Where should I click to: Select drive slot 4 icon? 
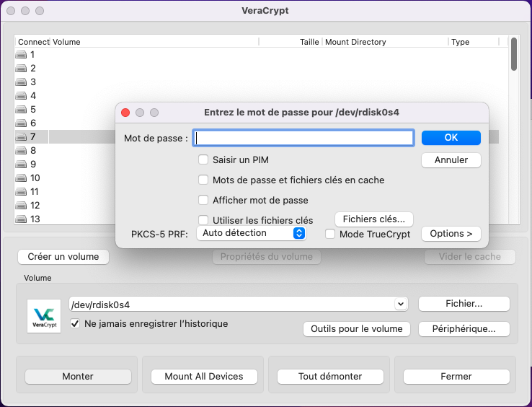coord(21,95)
